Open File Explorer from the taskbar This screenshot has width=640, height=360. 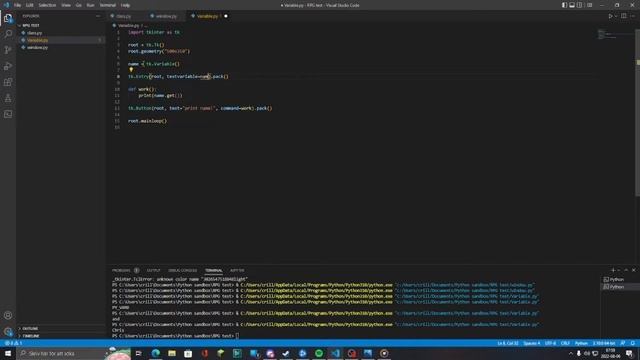(172, 353)
